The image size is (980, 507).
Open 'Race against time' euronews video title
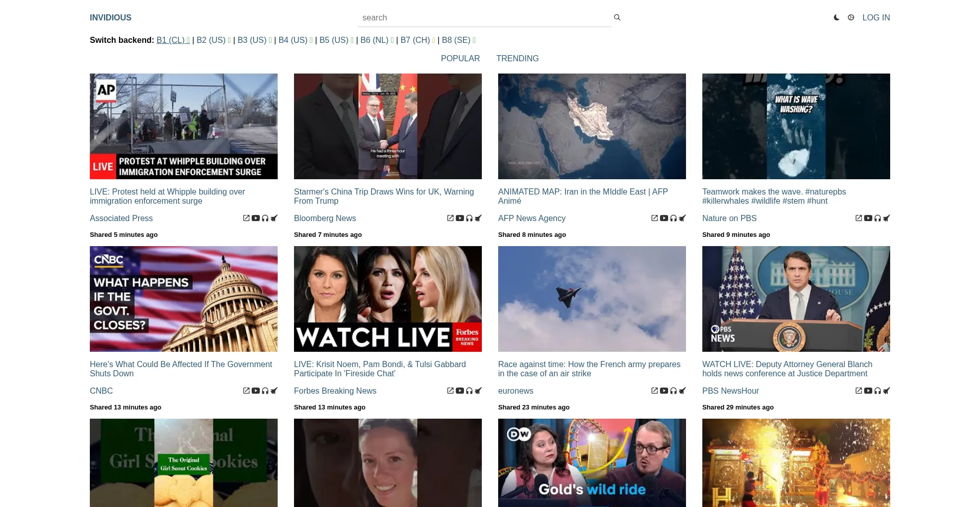pyautogui.click(x=589, y=369)
